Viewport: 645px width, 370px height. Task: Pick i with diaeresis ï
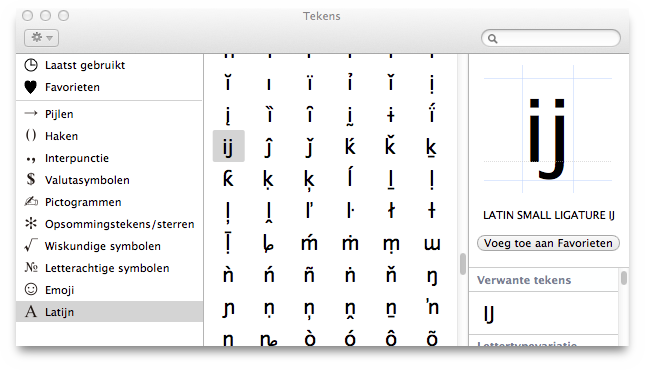click(309, 82)
